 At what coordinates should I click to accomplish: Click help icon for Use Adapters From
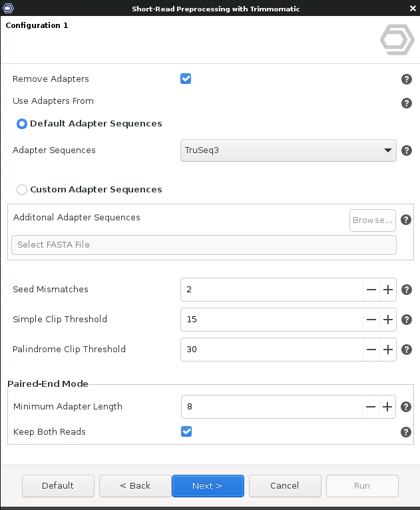click(x=407, y=103)
